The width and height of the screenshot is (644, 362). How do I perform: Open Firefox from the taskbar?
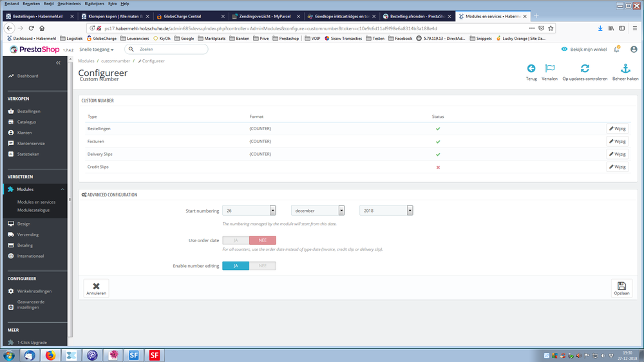click(50, 355)
